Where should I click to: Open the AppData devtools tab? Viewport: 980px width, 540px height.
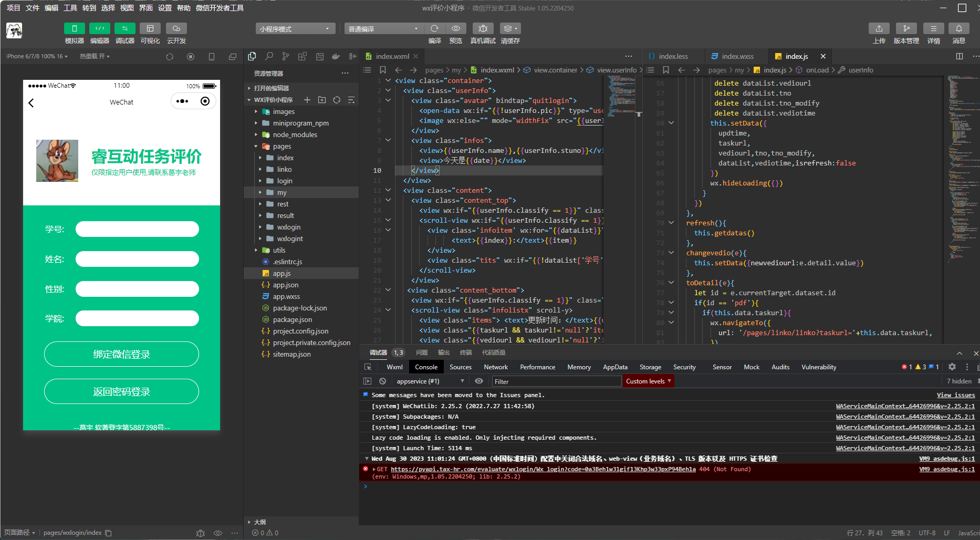(615, 367)
